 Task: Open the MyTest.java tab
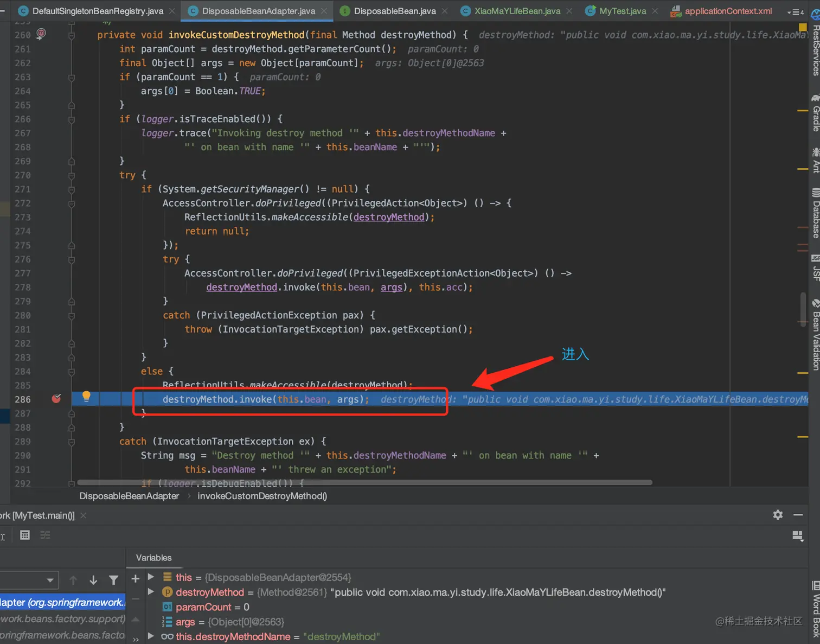pos(623,11)
